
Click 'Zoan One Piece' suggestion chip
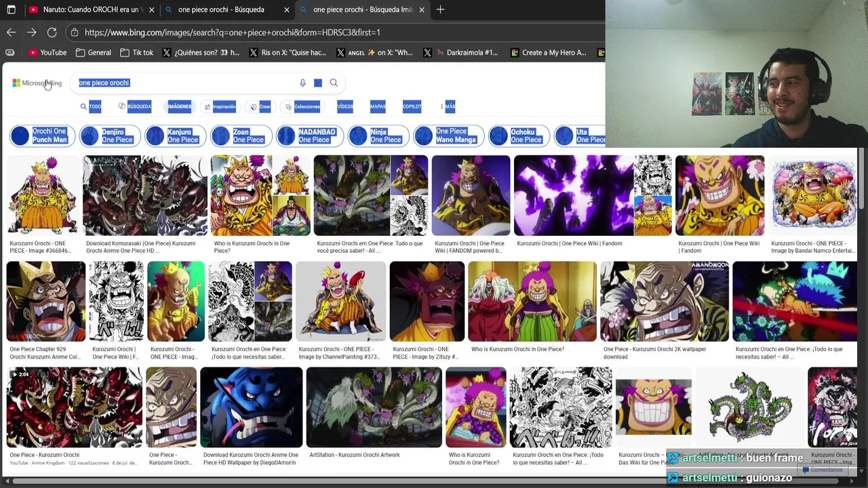(241, 136)
